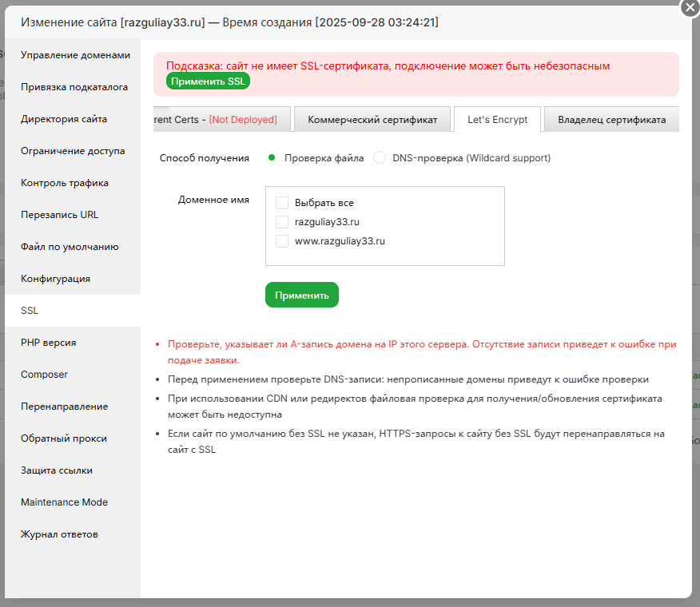Open 'Журнал ответов' in sidebar
700x607 pixels.
(x=59, y=534)
